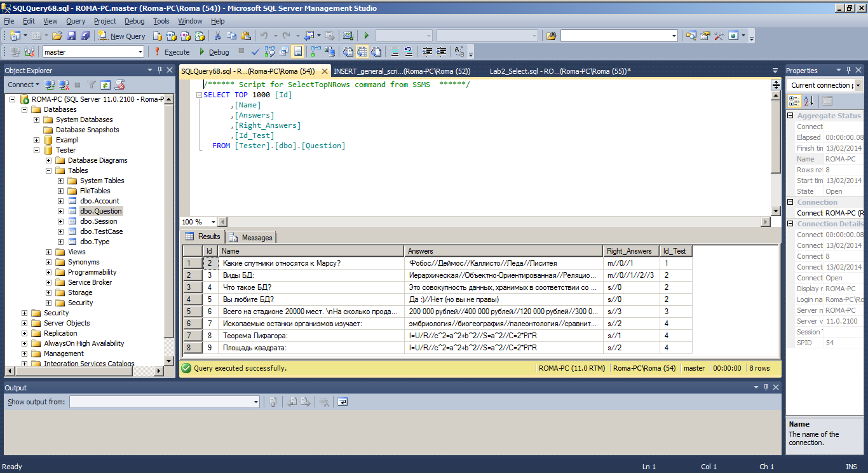Open the Connect dropdown in Object Explorer
The image size is (868, 473).
[24, 85]
